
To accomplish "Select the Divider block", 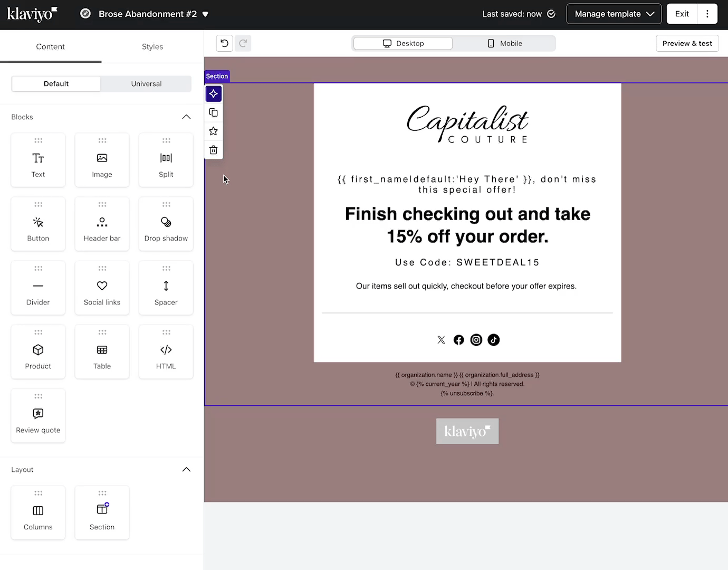I will [x=38, y=288].
